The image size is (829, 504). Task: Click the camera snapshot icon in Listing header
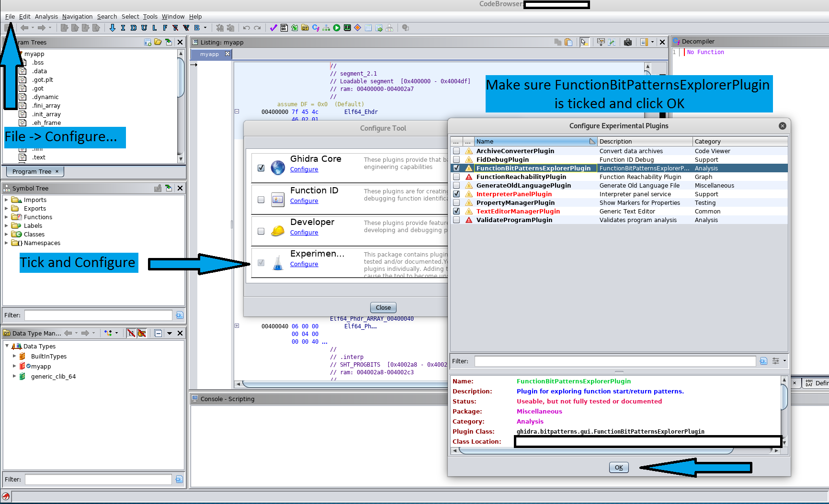coord(628,42)
